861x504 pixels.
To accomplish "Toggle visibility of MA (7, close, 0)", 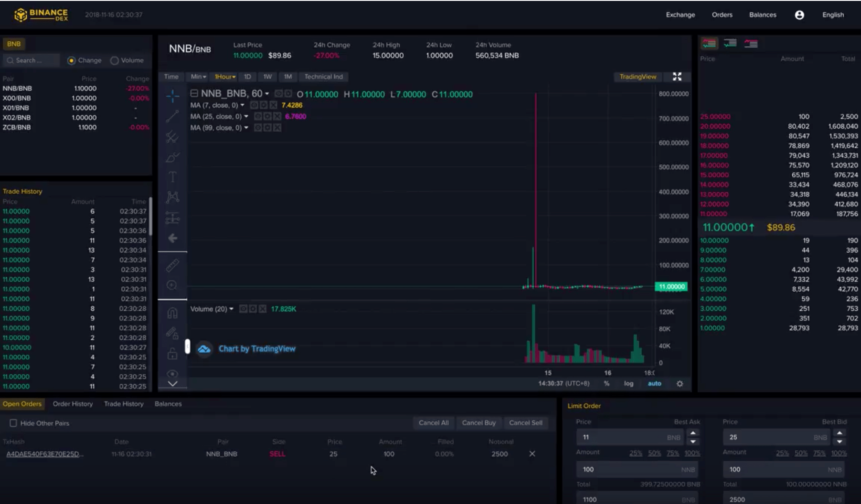I will point(254,105).
